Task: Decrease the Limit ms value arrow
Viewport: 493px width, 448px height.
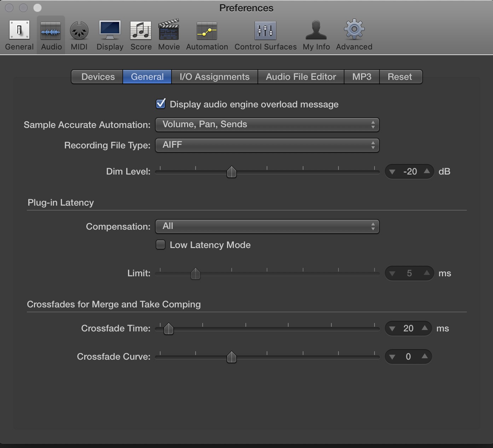Action: [x=392, y=273]
